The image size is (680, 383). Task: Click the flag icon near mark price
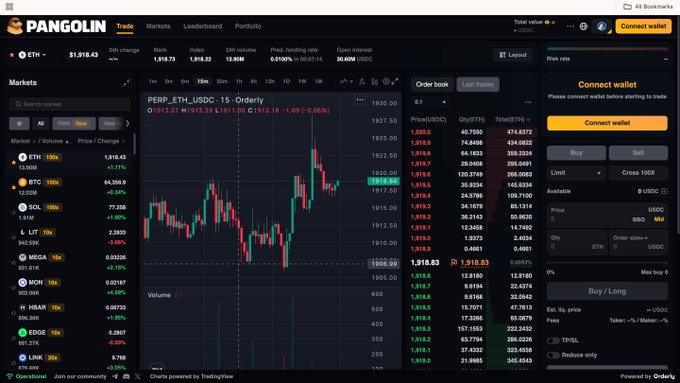(x=454, y=262)
